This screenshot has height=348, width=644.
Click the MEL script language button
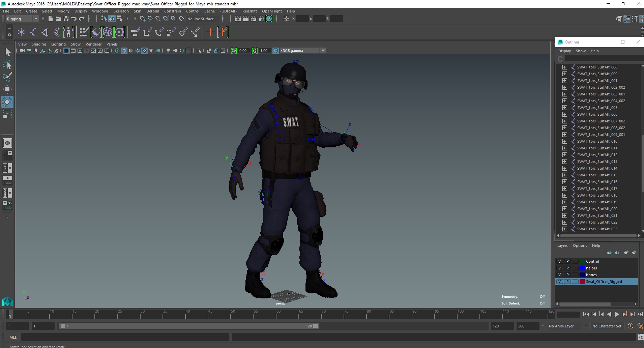click(x=13, y=337)
